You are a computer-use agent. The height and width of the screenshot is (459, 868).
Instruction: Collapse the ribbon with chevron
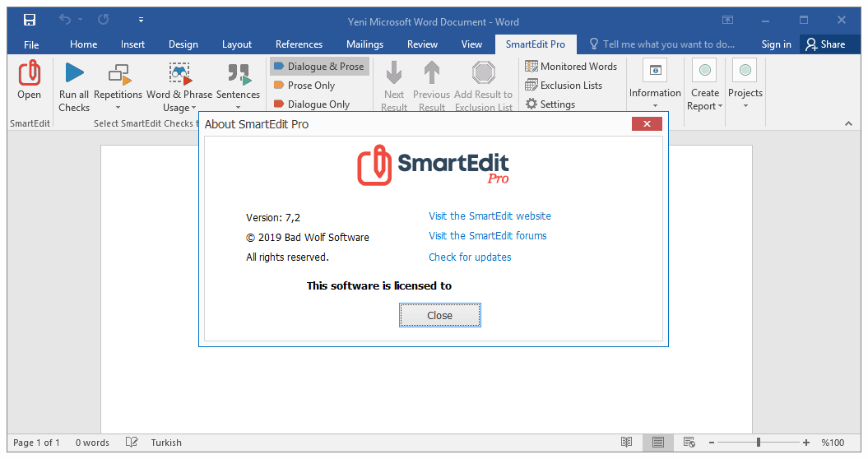tap(848, 123)
